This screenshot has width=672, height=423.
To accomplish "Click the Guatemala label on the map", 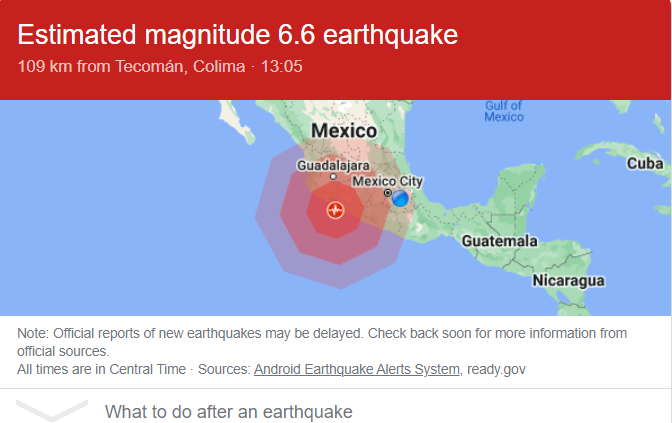I will click(499, 241).
